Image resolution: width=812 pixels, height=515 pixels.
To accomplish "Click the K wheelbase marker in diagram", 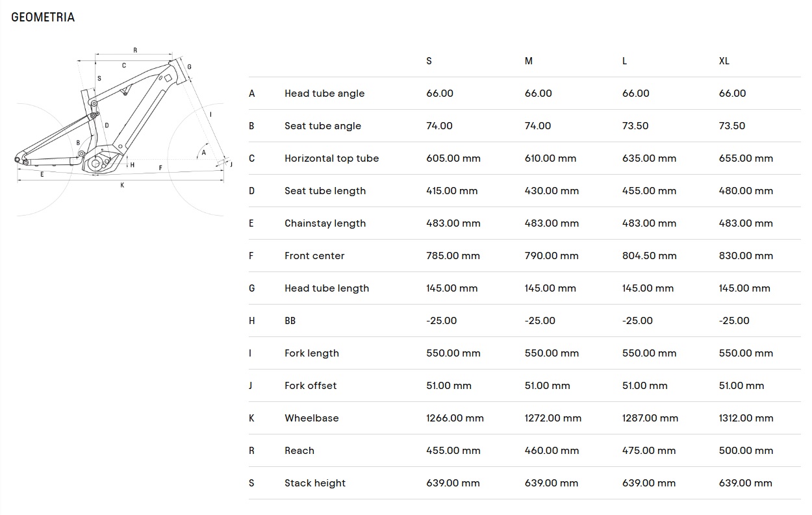I will [x=122, y=185].
